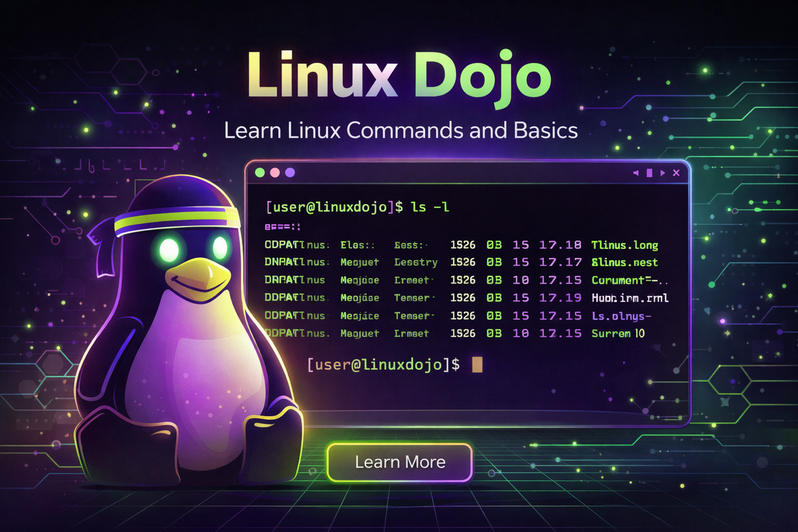
Task: Click the "Linux Dojo" title
Action: [399, 75]
